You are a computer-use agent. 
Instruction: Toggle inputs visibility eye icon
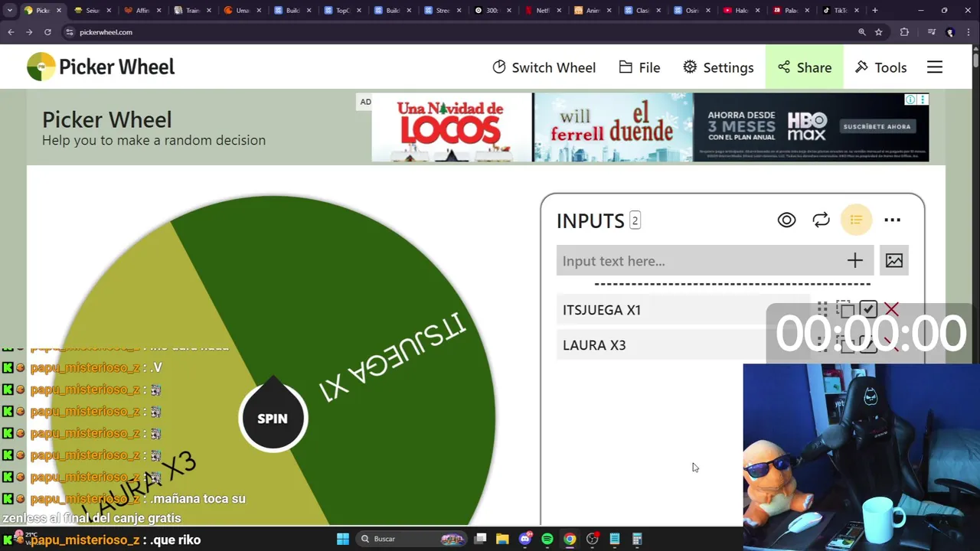pos(786,220)
